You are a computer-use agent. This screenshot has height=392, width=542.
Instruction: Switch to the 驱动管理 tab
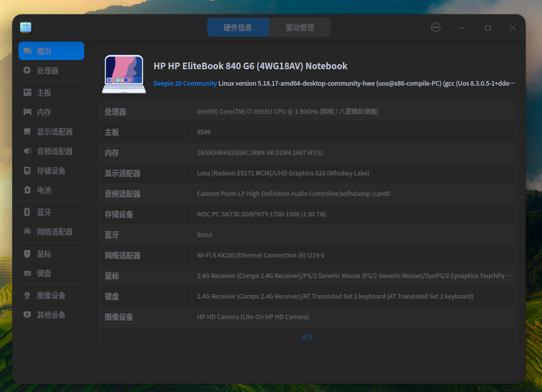pos(300,27)
